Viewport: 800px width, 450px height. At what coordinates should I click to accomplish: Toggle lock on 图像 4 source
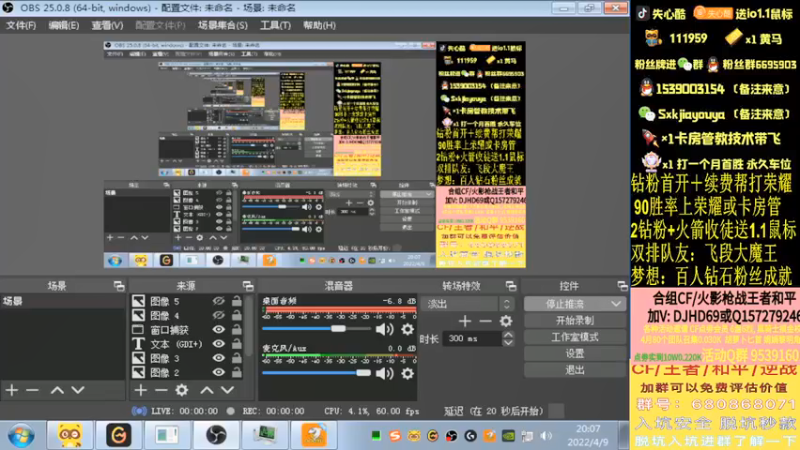click(236, 315)
